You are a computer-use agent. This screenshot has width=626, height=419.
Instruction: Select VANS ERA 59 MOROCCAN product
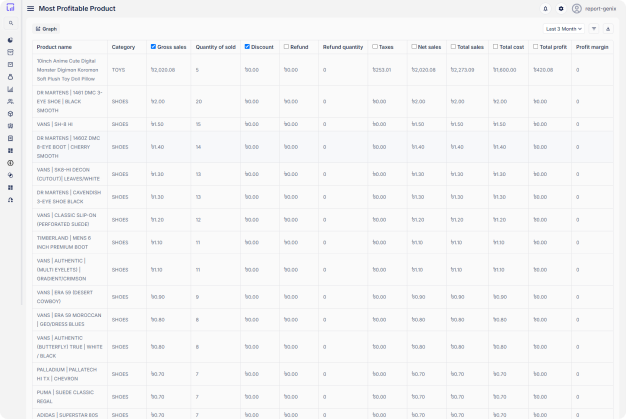click(69, 320)
